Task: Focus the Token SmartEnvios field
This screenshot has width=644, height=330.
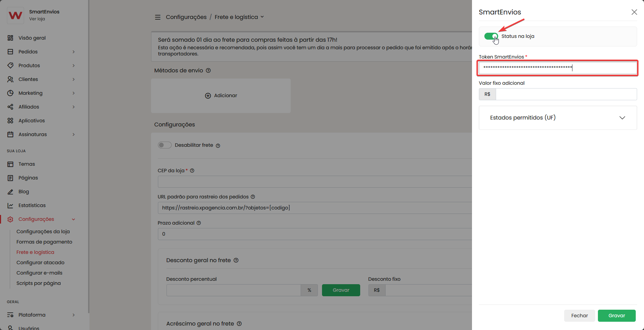Action: (558, 68)
